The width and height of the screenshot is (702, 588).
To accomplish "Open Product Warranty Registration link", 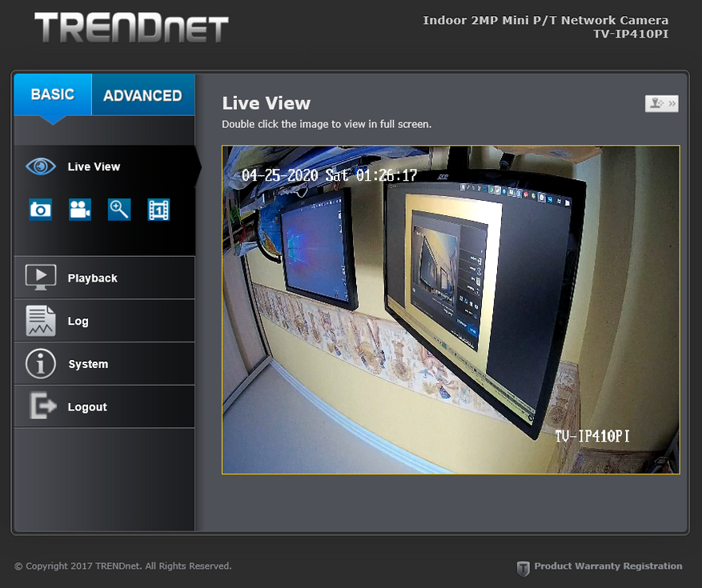I will tap(608, 566).
